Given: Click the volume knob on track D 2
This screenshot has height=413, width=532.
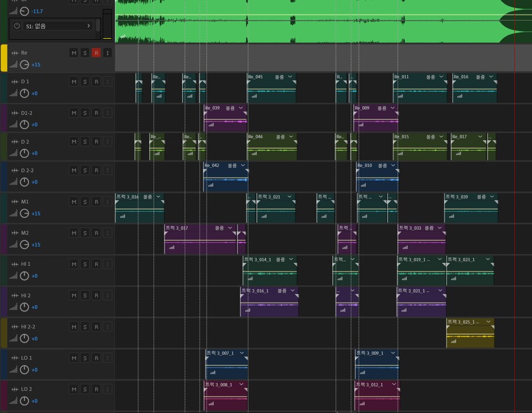Looking at the screenshot, I should tap(24, 153).
